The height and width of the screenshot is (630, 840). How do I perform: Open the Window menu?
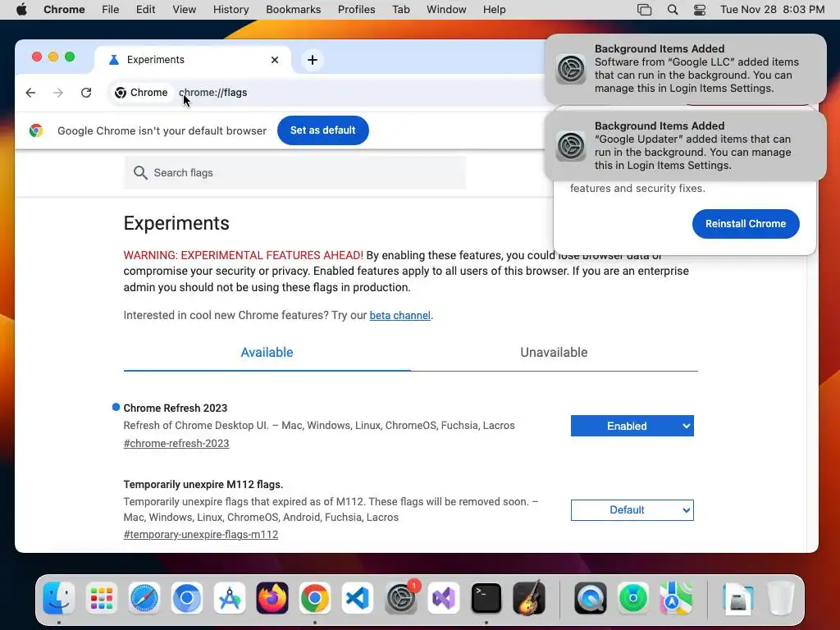click(446, 10)
